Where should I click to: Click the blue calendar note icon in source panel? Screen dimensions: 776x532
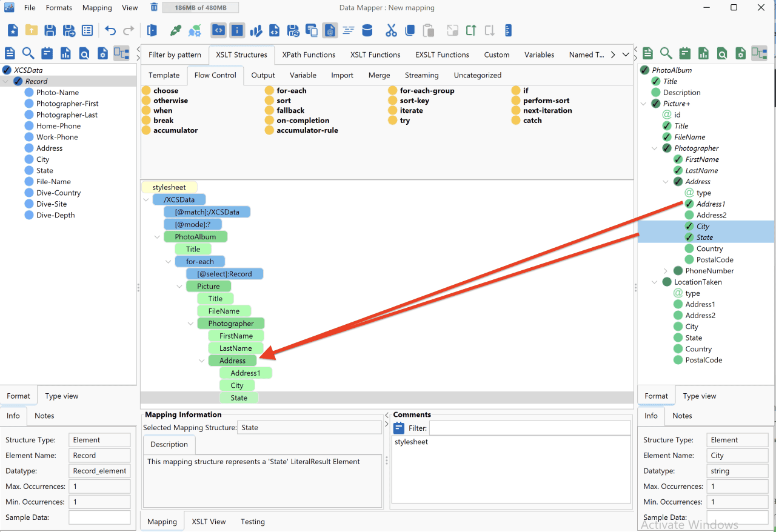tap(47, 53)
